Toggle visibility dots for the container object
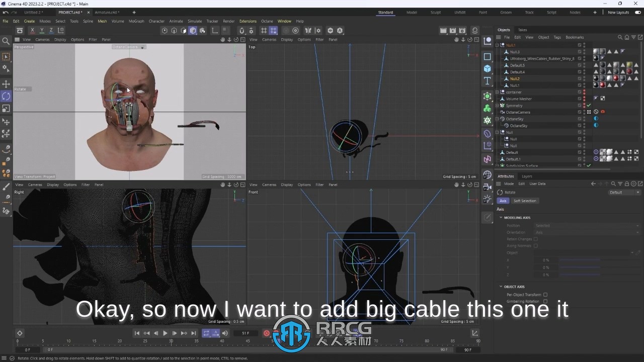The image size is (644, 362). pyautogui.click(x=584, y=92)
